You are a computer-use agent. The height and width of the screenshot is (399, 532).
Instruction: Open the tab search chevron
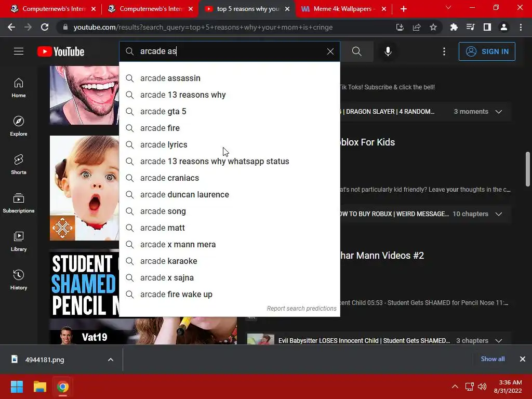tap(448, 7)
